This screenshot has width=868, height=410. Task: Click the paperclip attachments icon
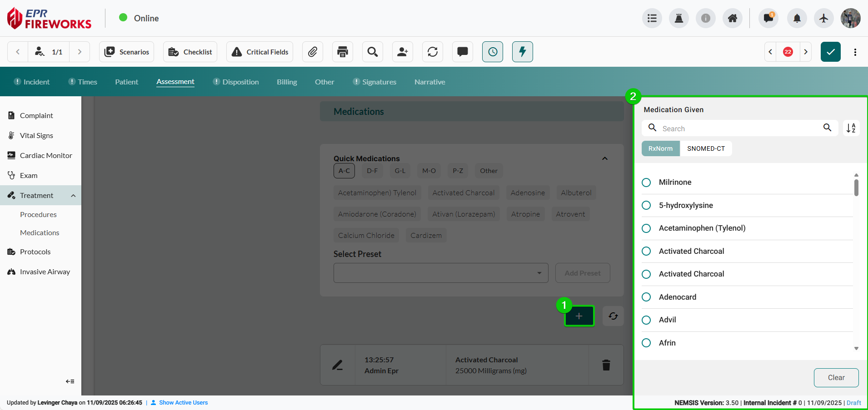(x=313, y=52)
